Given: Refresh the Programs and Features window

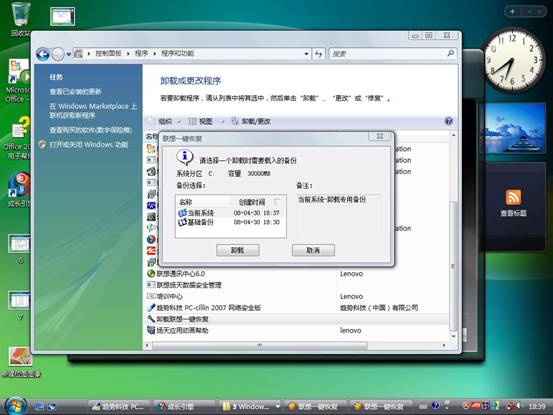Looking at the screenshot, I should tap(318, 54).
